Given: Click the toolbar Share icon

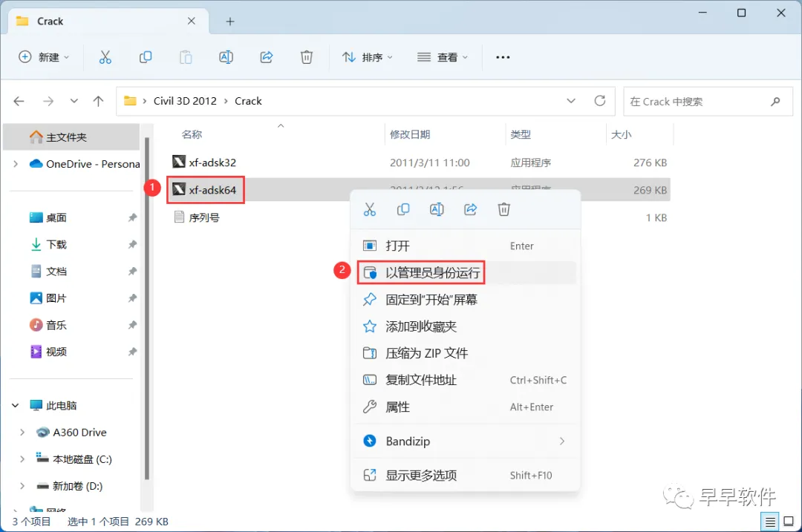Looking at the screenshot, I should point(267,57).
